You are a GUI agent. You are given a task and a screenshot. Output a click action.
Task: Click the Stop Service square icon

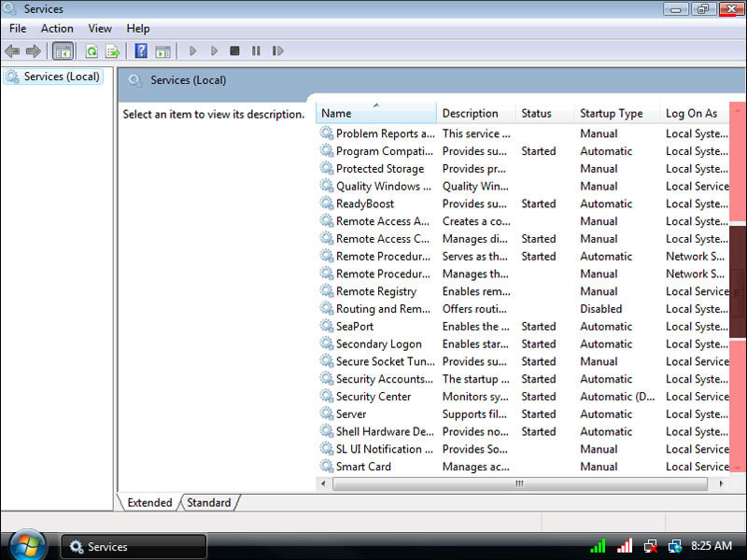234,51
